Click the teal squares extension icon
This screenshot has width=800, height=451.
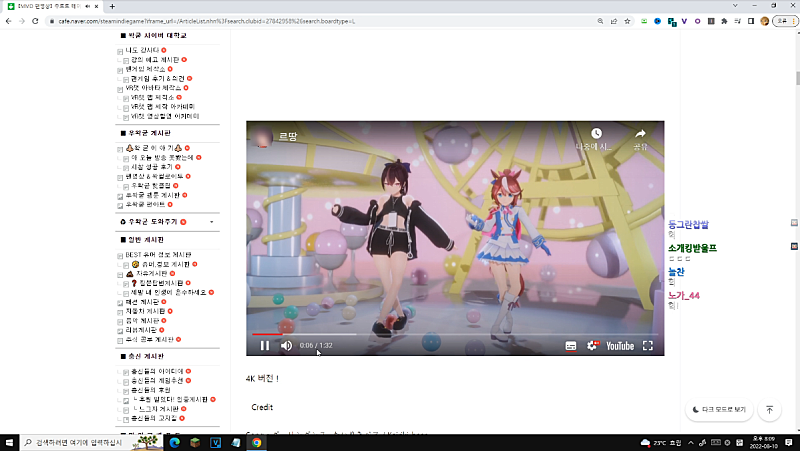(x=671, y=21)
